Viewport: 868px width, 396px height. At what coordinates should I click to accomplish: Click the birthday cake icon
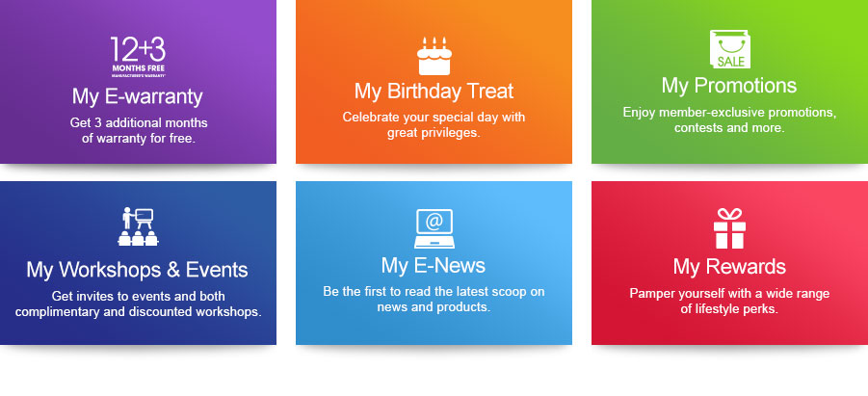coord(434,56)
